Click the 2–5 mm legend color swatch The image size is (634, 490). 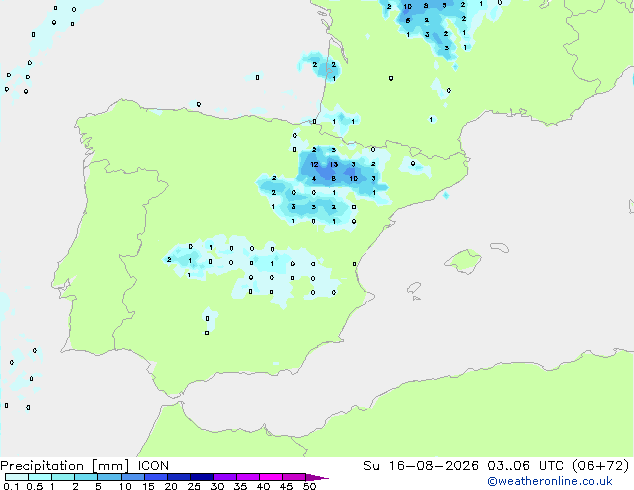(x=86, y=477)
